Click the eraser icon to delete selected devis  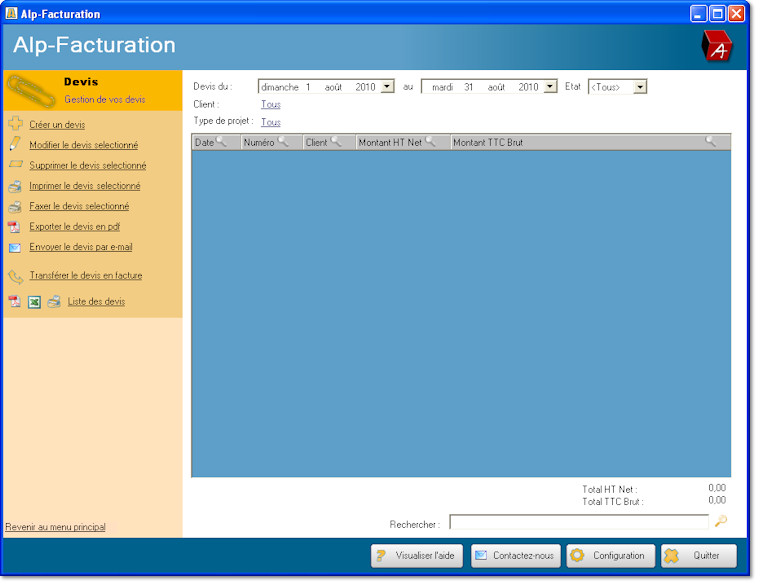point(15,165)
